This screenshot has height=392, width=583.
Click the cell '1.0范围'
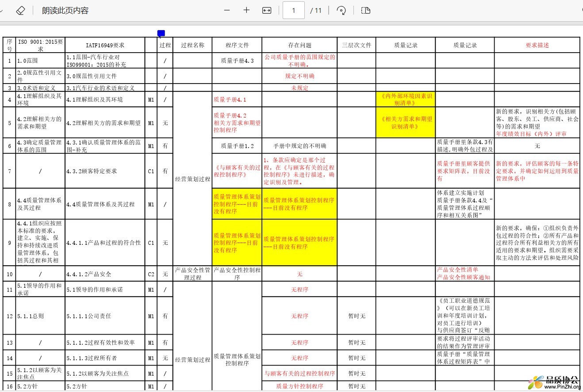tap(40, 61)
